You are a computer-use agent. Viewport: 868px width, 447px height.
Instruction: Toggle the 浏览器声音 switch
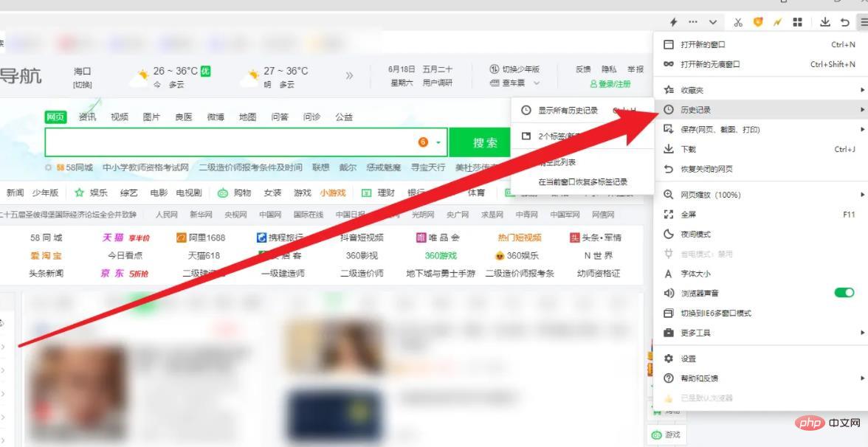pyautogui.click(x=844, y=293)
